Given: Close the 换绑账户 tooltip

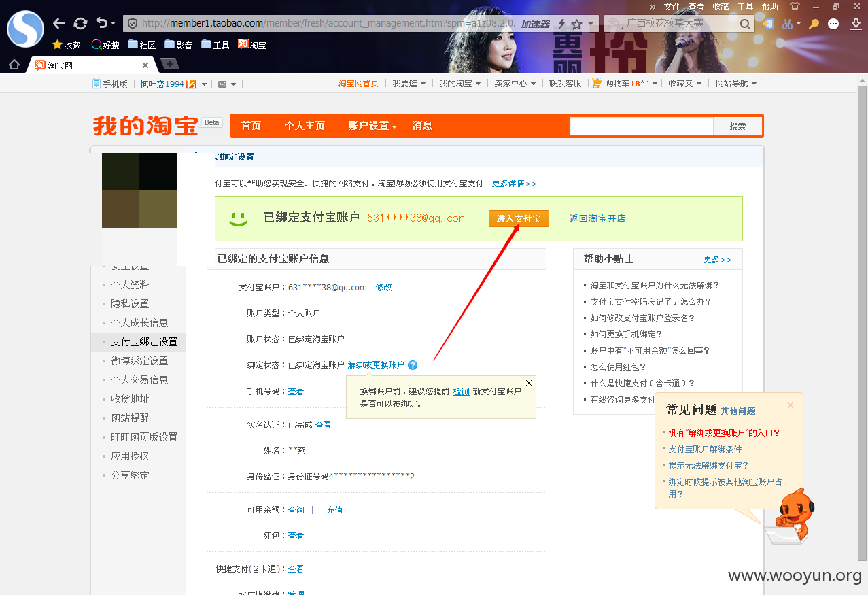Looking at the screenshot, I should (x=529, y=383).
